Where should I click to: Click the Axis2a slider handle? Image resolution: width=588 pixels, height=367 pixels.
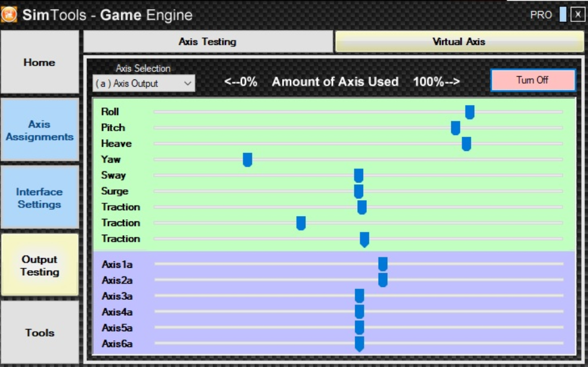tap(382, 280)
